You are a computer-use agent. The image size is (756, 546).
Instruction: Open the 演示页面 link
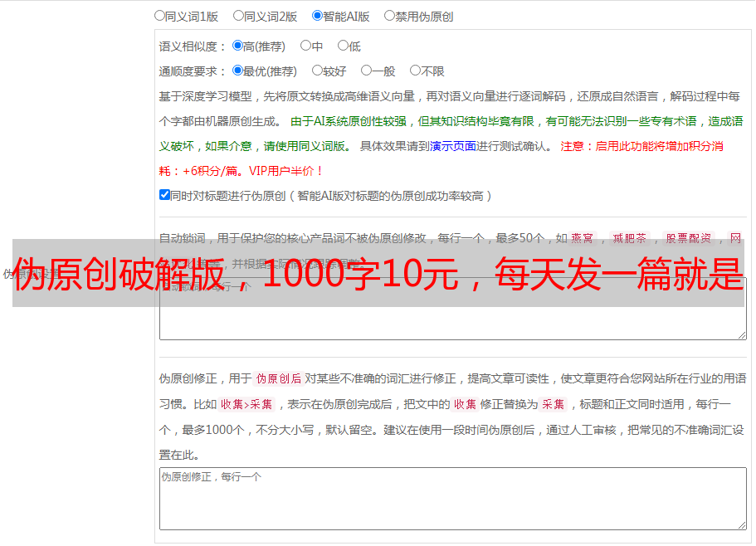(x=452, y=146)
